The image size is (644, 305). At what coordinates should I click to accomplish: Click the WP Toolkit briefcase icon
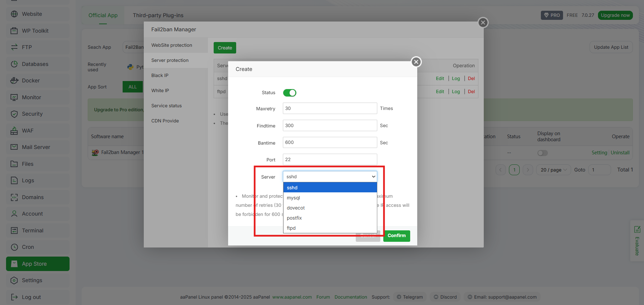[14, 31]
